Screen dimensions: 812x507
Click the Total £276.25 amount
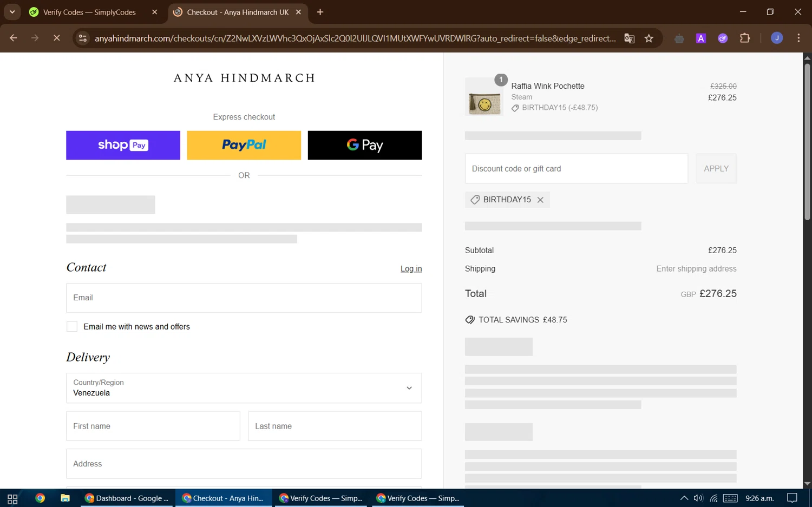coord(718,294)
